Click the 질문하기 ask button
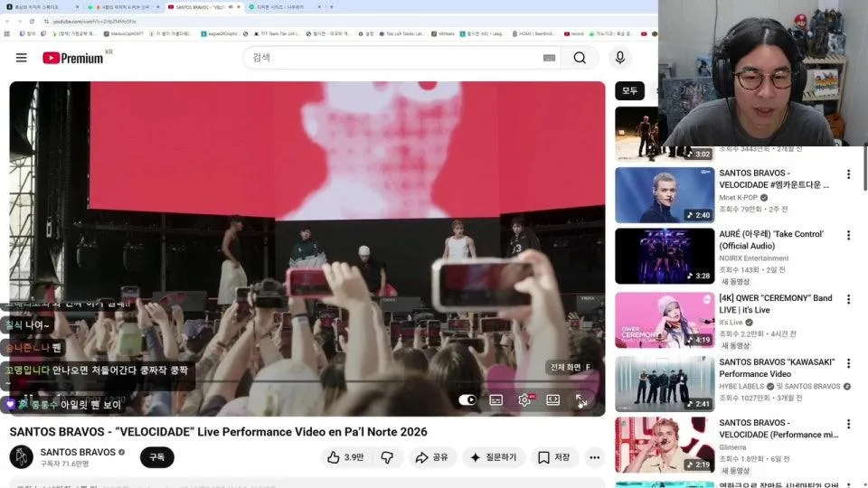Viewport: 868px width, 488px height. pyautogui.click(x=494, y=457)
